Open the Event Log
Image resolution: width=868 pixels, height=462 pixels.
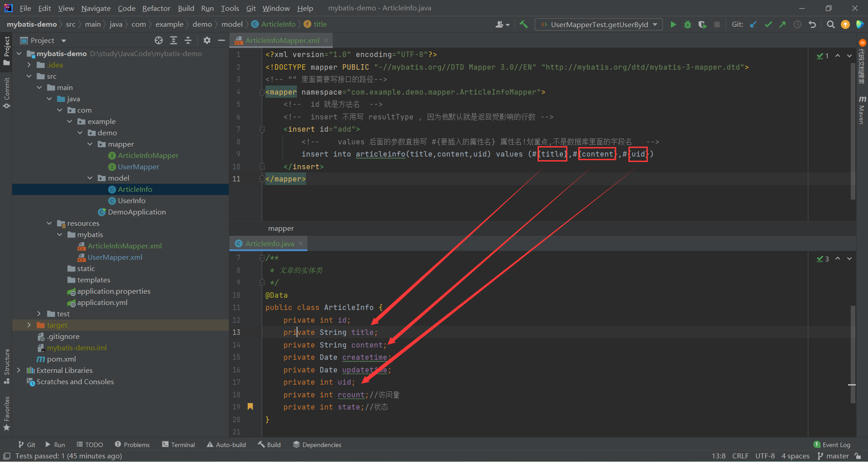click(x=832, y=445)
